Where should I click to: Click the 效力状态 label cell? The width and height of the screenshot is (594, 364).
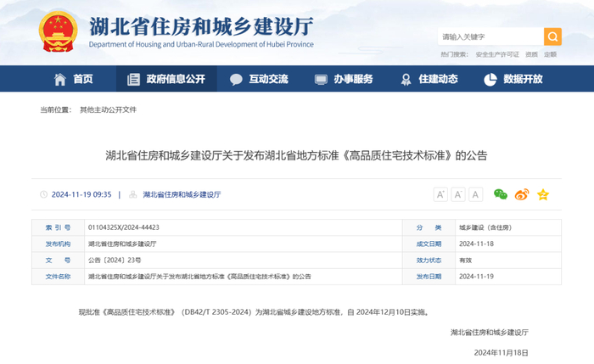click(429, 260)
